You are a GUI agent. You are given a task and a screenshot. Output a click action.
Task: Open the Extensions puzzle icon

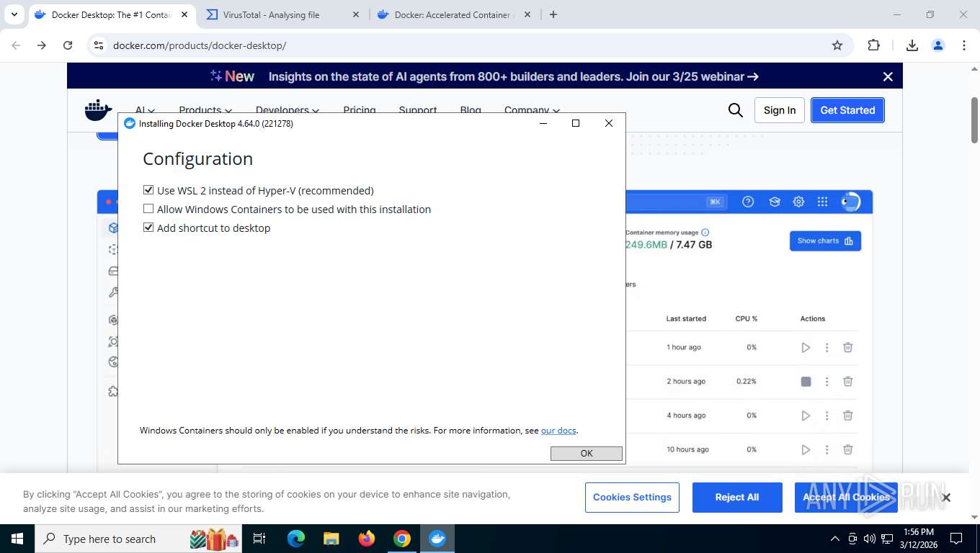pyautogui.click(x=873, y=45)
